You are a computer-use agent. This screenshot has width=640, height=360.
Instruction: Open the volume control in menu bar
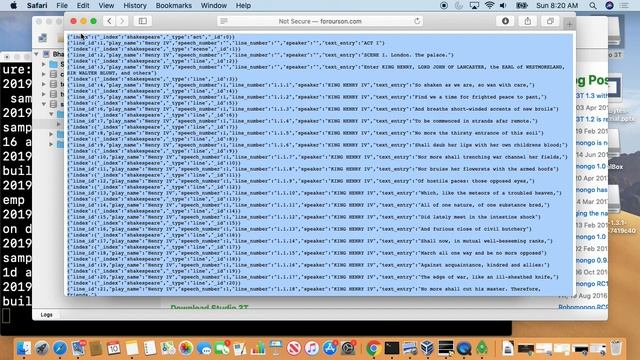[503, 6]
